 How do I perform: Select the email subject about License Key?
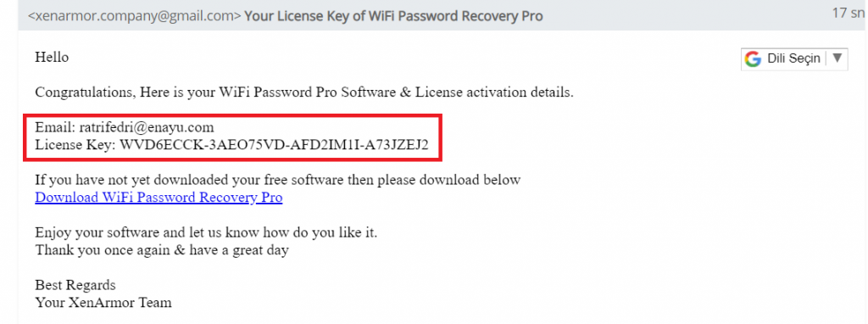(393, 16)
